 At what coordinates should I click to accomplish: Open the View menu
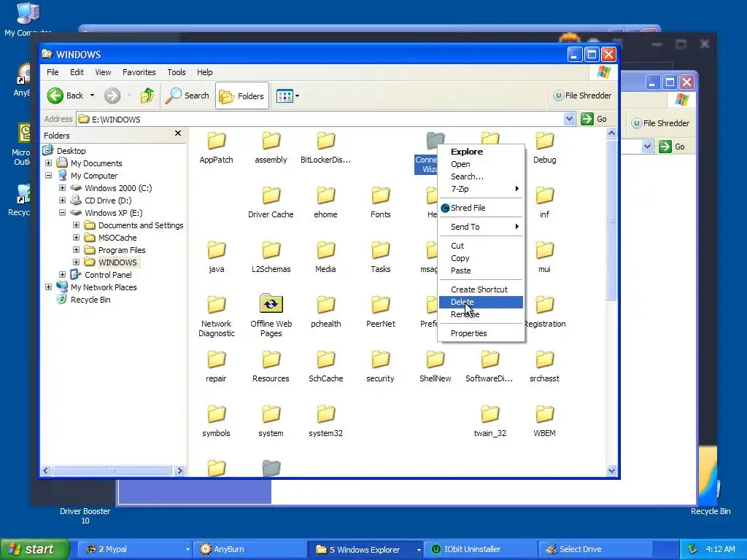[103, 72]
